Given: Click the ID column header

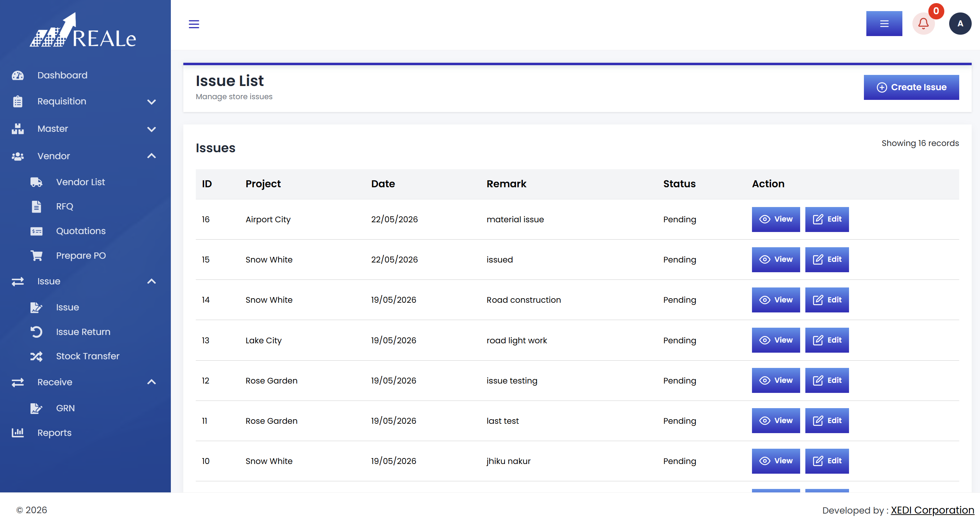Looking at the screenshot, I should click(207, 184).
